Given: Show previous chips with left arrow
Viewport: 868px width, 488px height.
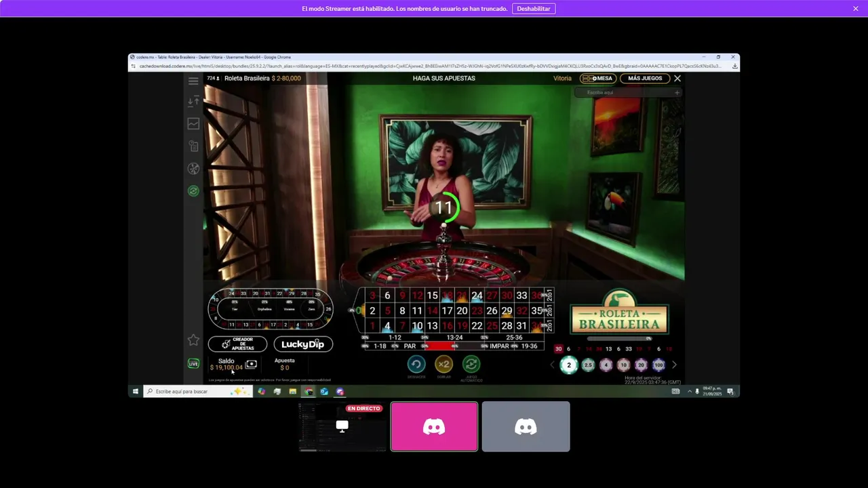Looking at the screenshot, I should (x=552, y=365).
